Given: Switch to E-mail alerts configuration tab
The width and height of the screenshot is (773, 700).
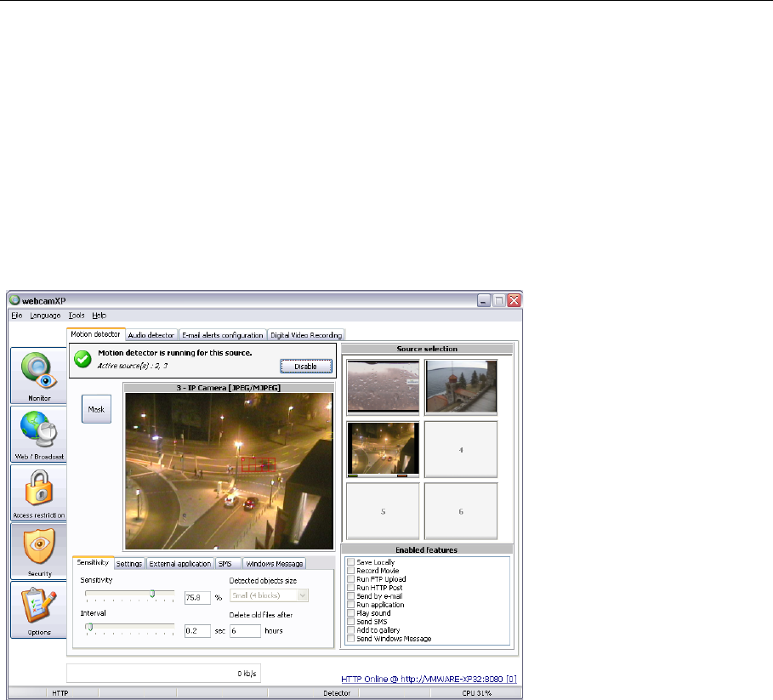Looking at the screenshot, I should click(x=222, y=335).
